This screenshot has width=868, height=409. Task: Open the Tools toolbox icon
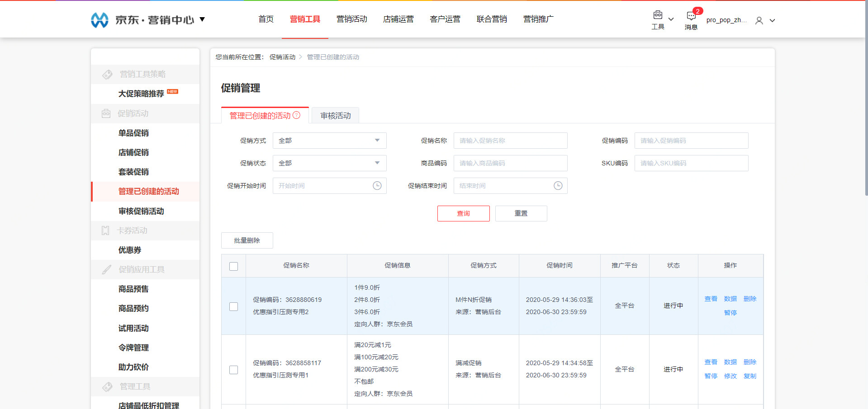[x=658, y=15]
